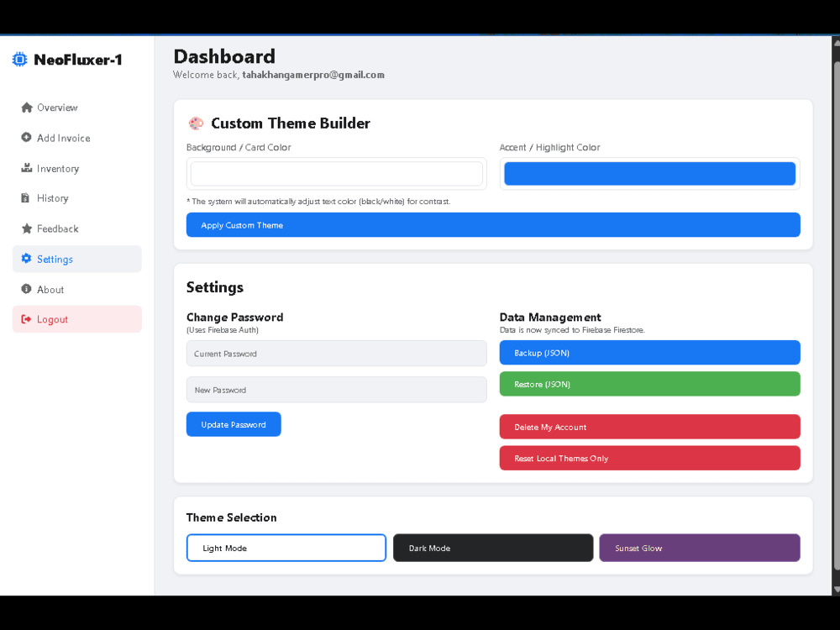Open the Accent / Highlight Color picker

point(650,174)
